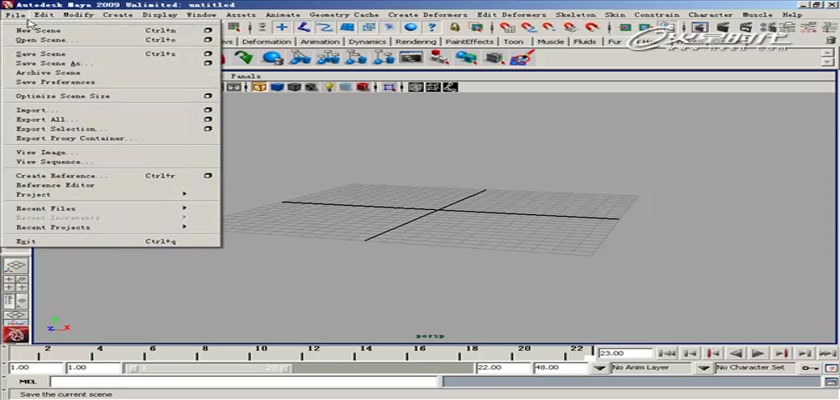
Task: Open Save Scene options box
Action: point(208,54)
